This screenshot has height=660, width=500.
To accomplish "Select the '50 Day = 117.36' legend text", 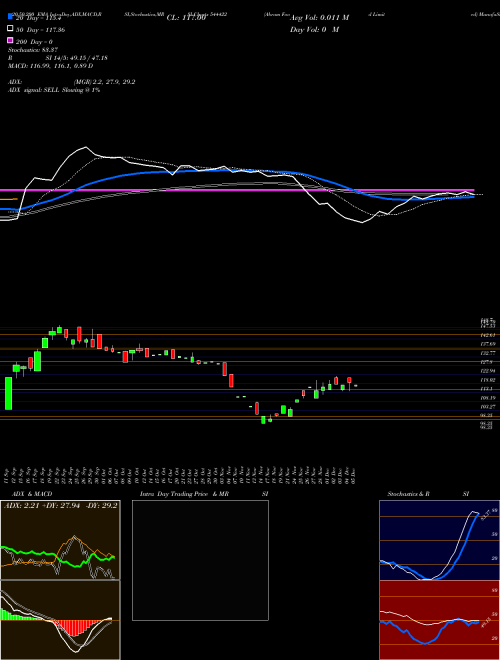I will (x=40, y=30).
